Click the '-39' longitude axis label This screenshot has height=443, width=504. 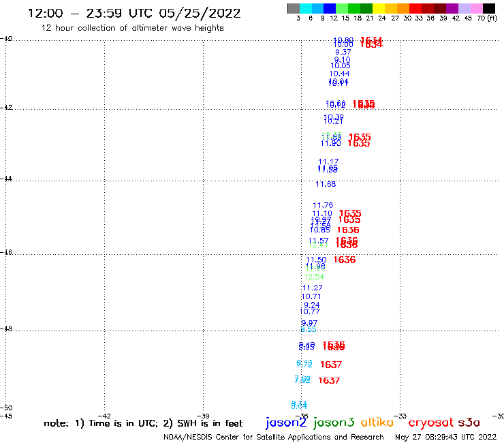[203, 416]
